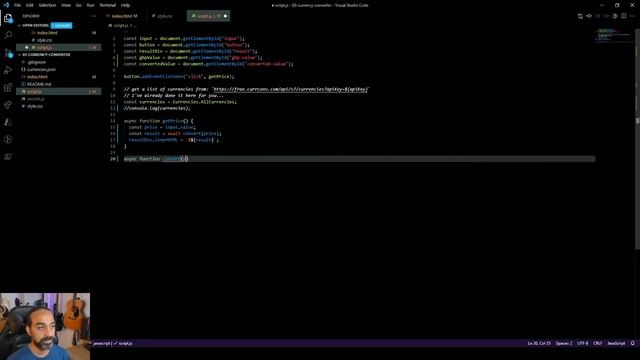Viewport: 640px width, 360px height.
Task: Open the File menu
Action: [17, 5]
